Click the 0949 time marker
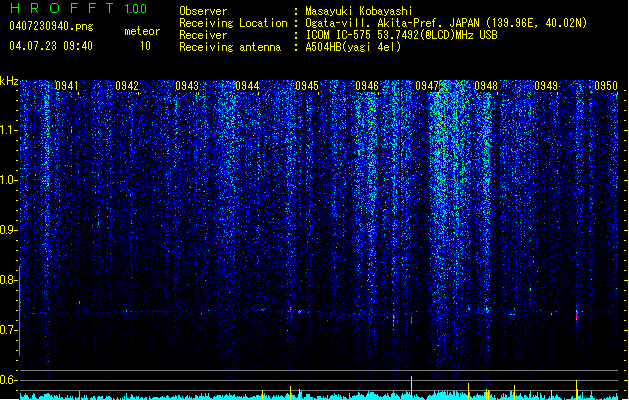629x400 pixels. click(x=546, y=86)
